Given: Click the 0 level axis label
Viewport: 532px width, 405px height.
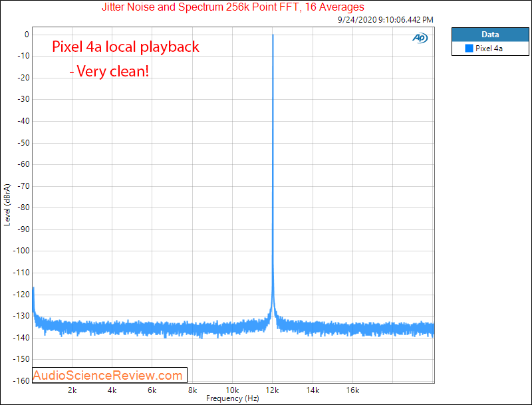Looking at the screenshot, I should pos(27,35).
